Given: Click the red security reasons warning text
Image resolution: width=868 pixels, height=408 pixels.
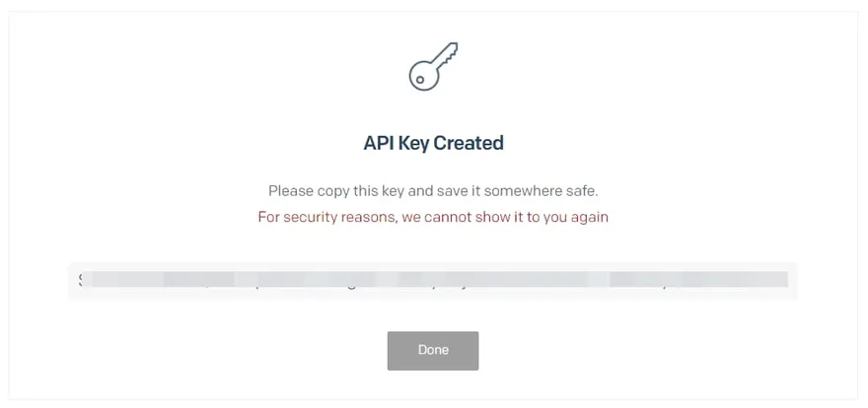Looking at the screenshot, I should coord(433,217).
